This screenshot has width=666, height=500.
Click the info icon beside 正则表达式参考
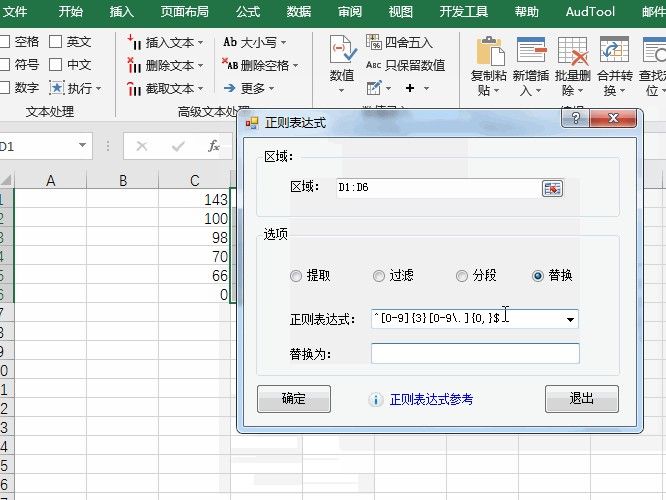(375, 399)
